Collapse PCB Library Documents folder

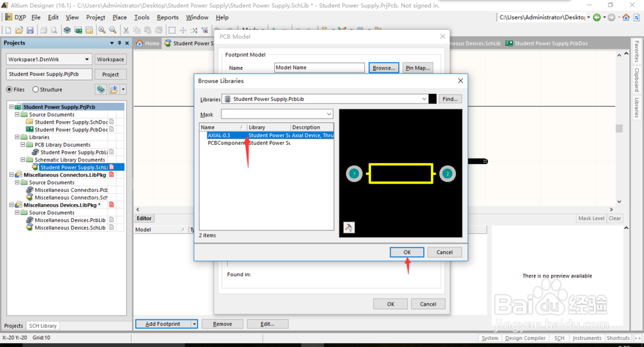click(23, 145)
